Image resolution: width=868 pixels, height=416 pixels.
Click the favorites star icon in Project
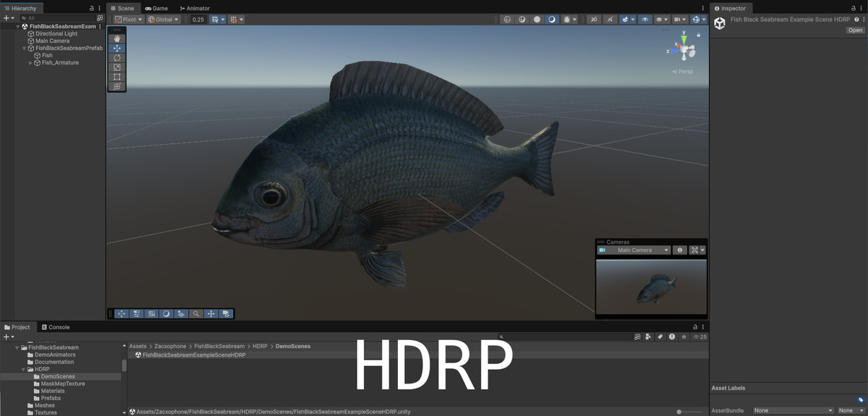point(684,337)
